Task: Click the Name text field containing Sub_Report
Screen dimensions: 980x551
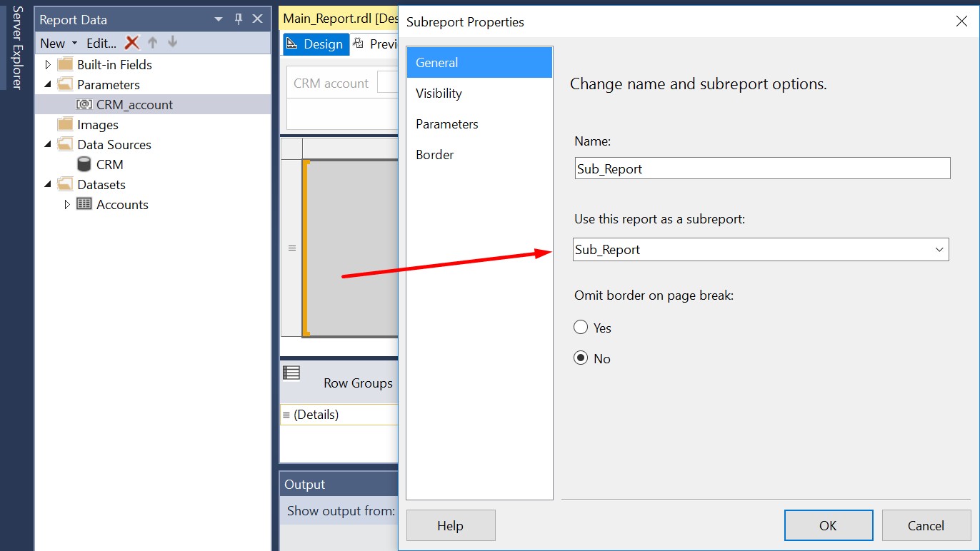Action: click(762, 168)
